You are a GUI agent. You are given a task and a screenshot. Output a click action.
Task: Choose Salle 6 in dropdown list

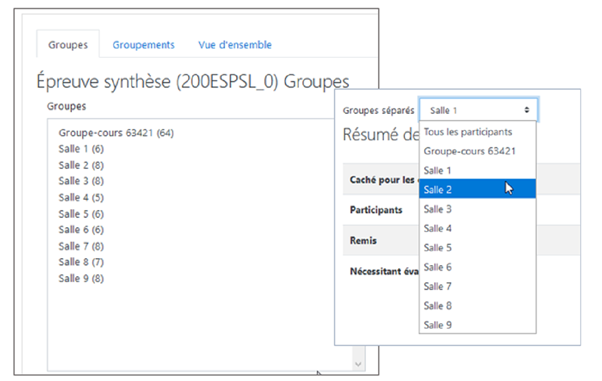point(477,267)
